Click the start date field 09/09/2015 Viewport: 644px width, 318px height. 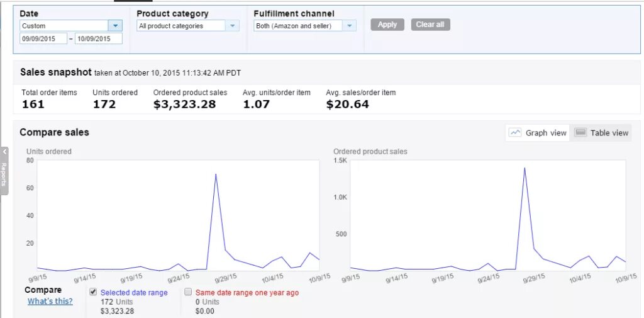(43, 39)
